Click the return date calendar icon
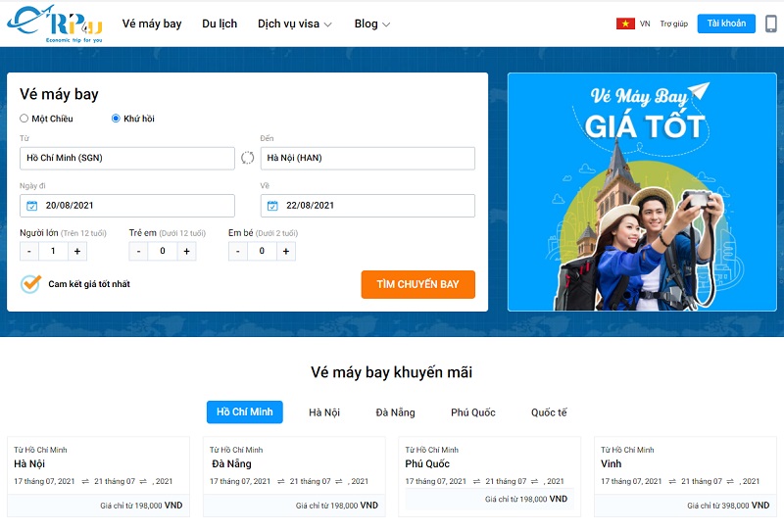This screenshot has height=532, width=784. pyautogui.click(x=272, y=206)
